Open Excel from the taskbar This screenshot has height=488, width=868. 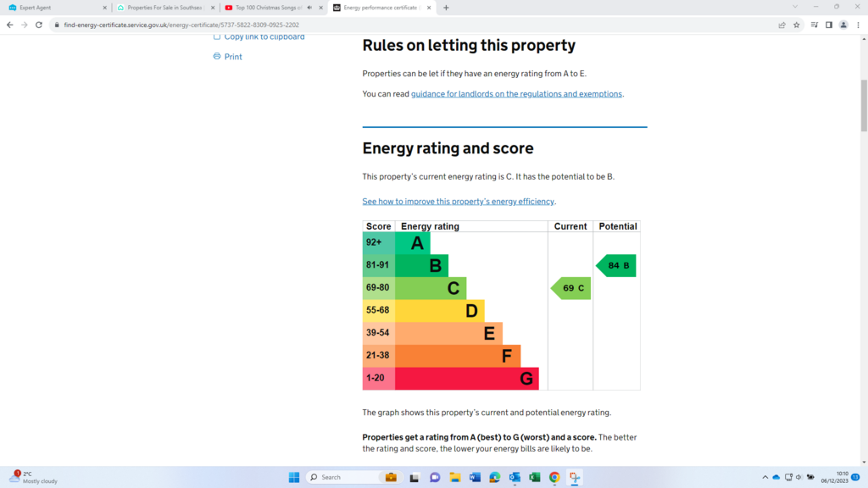click(x=535, y=477)
